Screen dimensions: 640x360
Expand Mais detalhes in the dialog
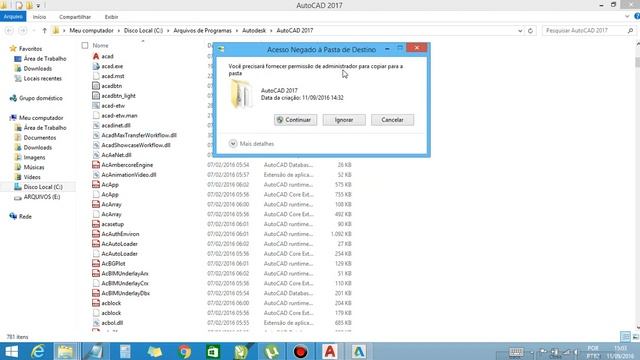click(251, 144)
